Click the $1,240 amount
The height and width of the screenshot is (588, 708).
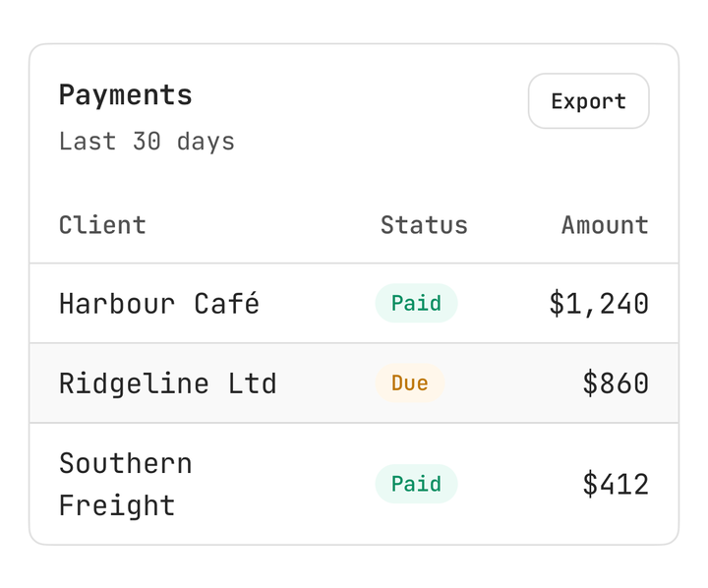[599, 304]
